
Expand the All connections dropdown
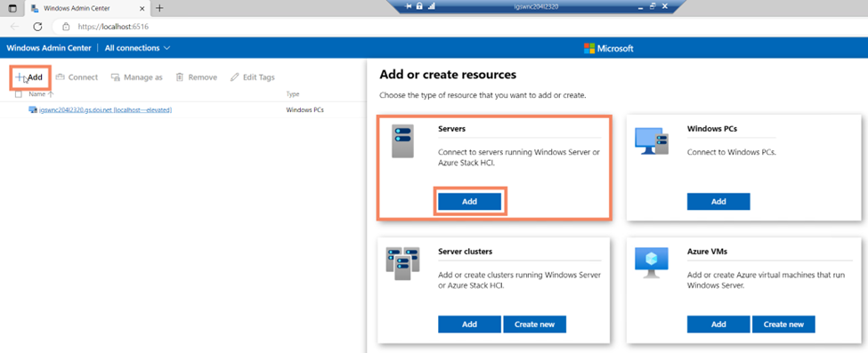[x=138, y=48]
